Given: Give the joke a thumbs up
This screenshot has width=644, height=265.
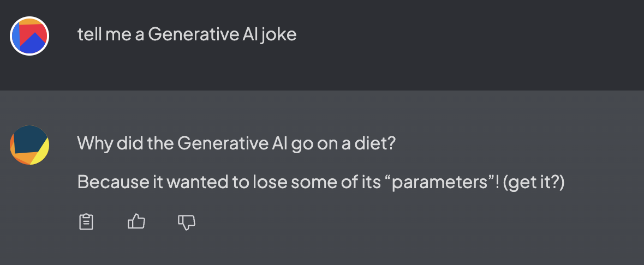Looking at the screenshot, I should click(x=136, y=222).
